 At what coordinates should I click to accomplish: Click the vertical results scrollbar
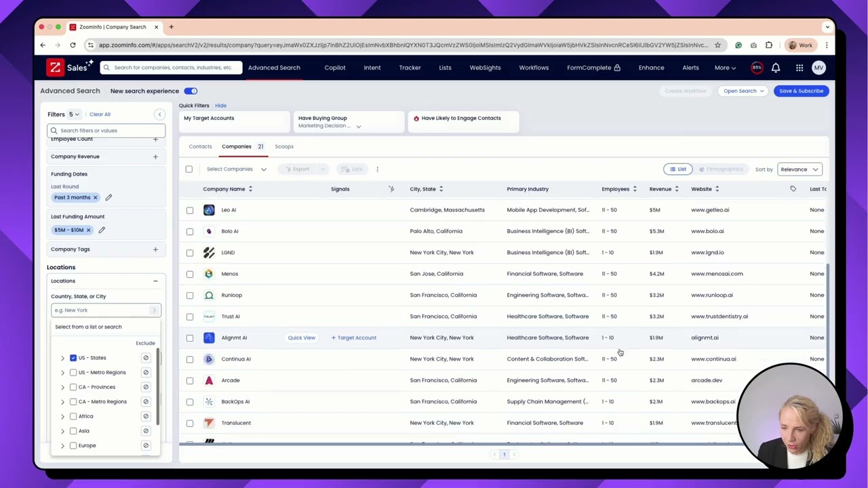coord(827,319)
